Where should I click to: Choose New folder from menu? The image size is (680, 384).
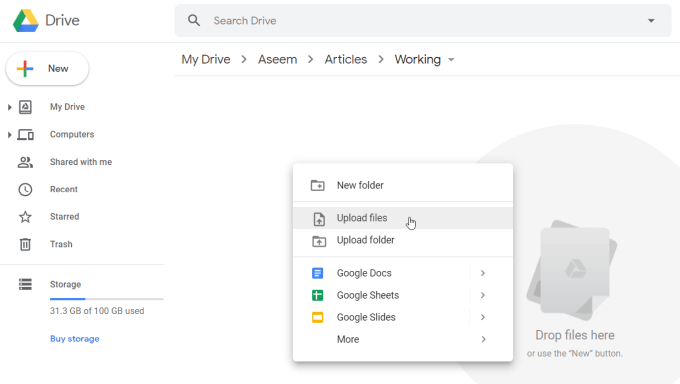click(x=403, y=185)
